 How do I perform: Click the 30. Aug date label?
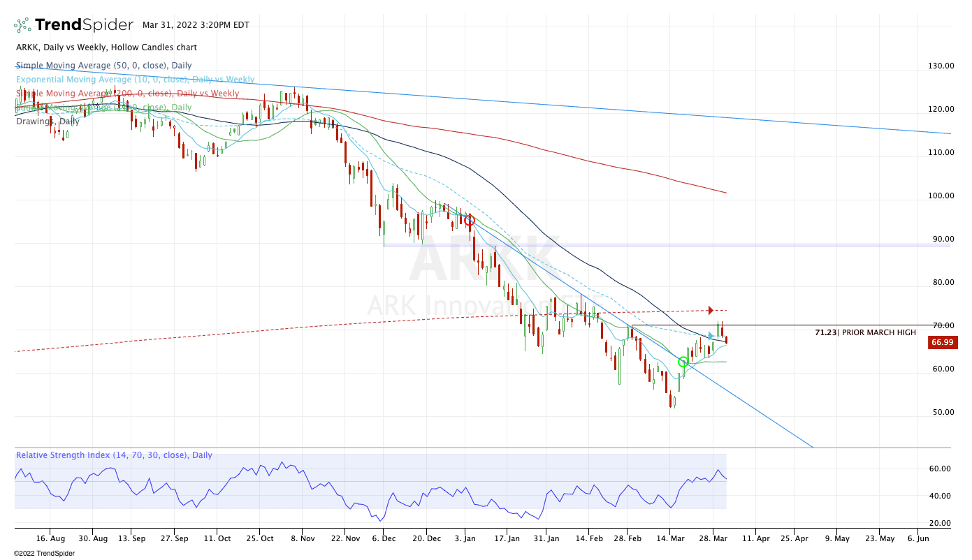pos(92,539)
